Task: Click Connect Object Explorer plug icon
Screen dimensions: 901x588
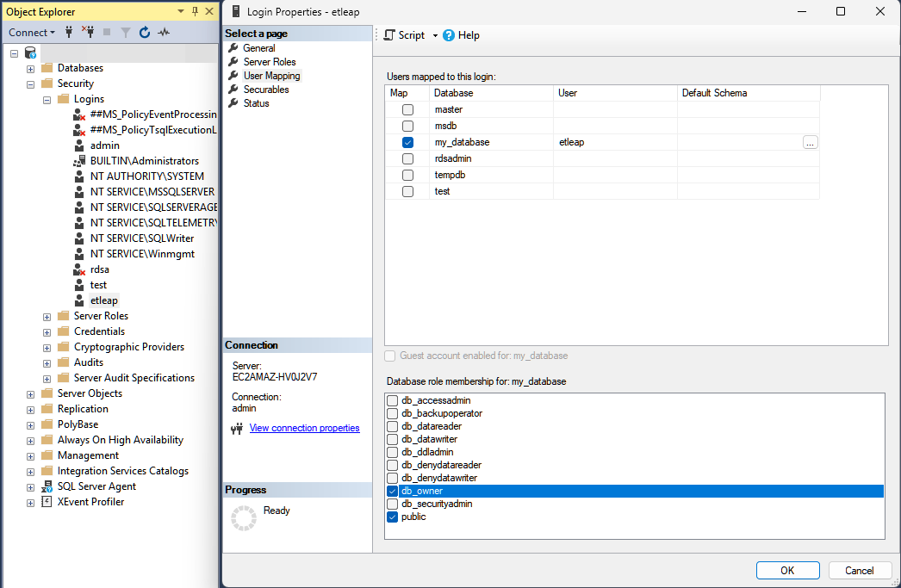Action: [x=69, y=33]
